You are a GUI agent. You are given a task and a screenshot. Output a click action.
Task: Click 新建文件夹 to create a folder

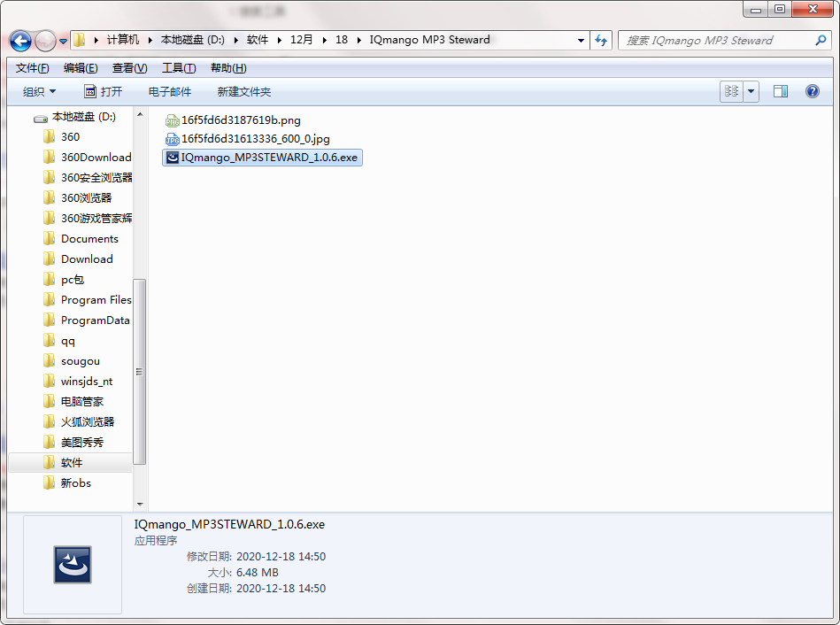pos(243,92)
